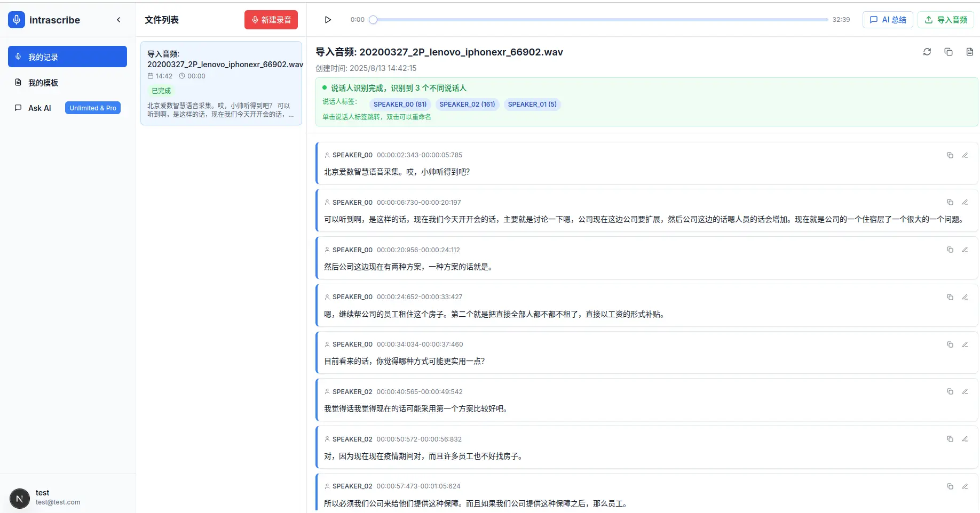The width and height of the screenshot is (980, 513).
Task: Open 我的模板 in the sidebar
Action: pyautogui.click(x=67, y=83)
